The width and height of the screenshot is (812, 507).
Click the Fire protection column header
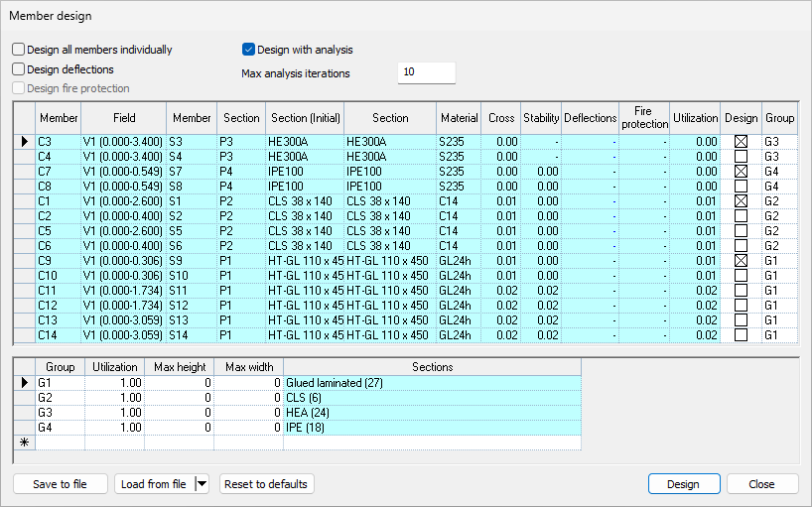click(643, 118)
